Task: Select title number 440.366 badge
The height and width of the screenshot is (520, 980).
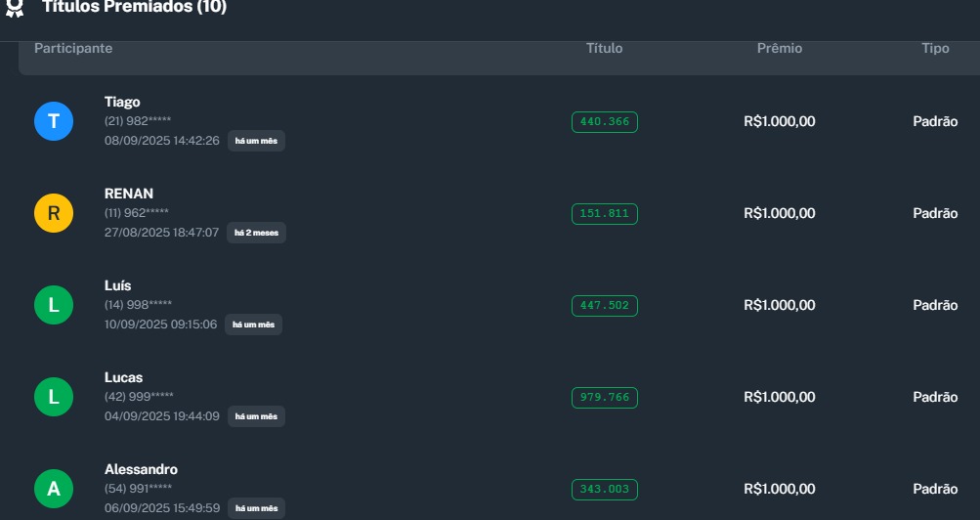Action: tap(604, 122)
